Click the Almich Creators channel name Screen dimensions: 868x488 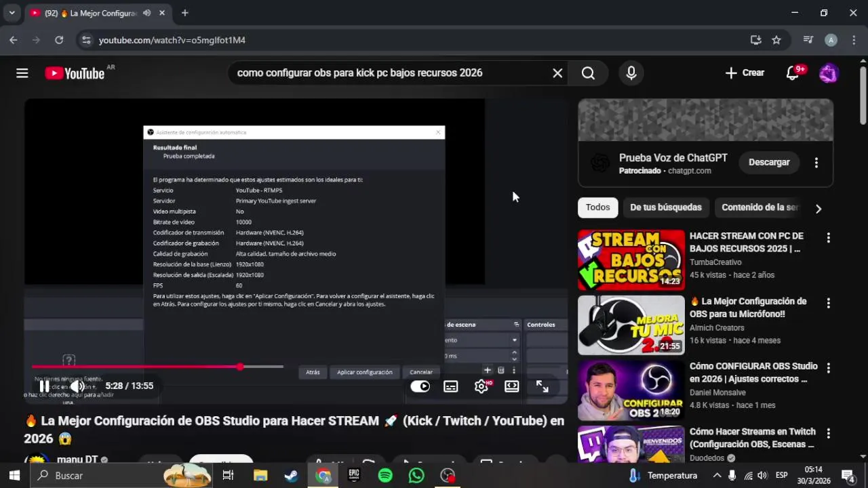pos(717,328)
